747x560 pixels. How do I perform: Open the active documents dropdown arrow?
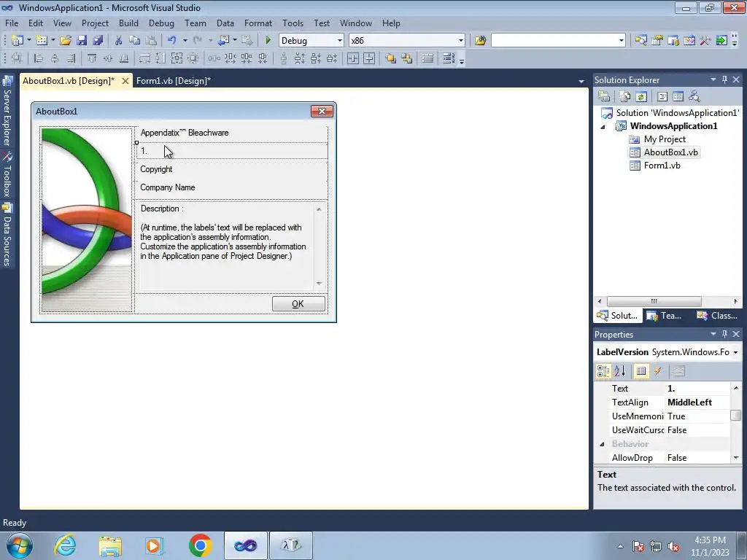[581, 82]
